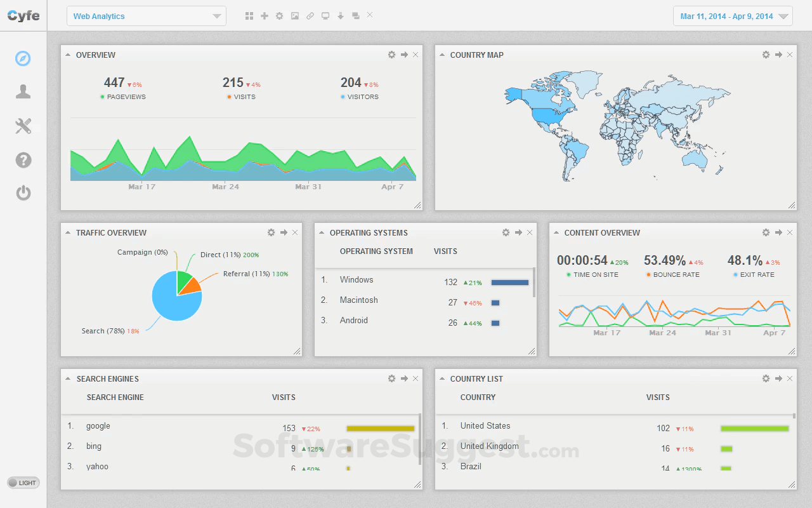
Task: Remove the SEARCH ENGINES widget
Action: point(416,378)
